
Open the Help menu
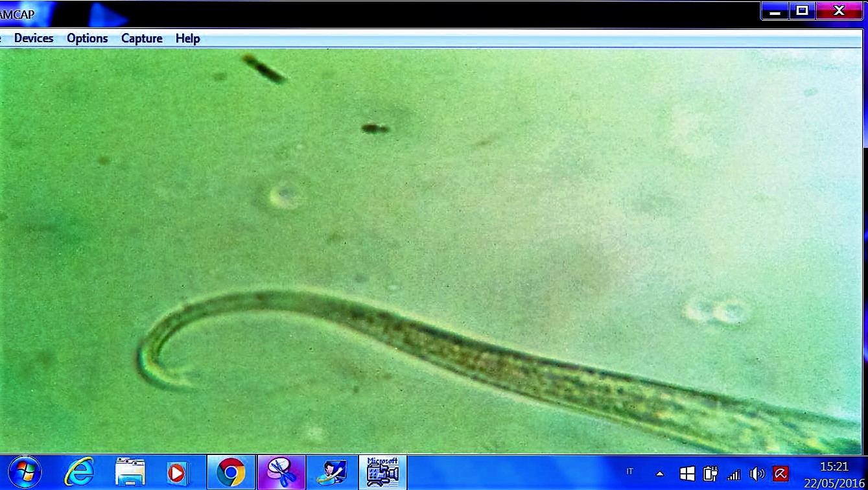(x=188, y=38)
